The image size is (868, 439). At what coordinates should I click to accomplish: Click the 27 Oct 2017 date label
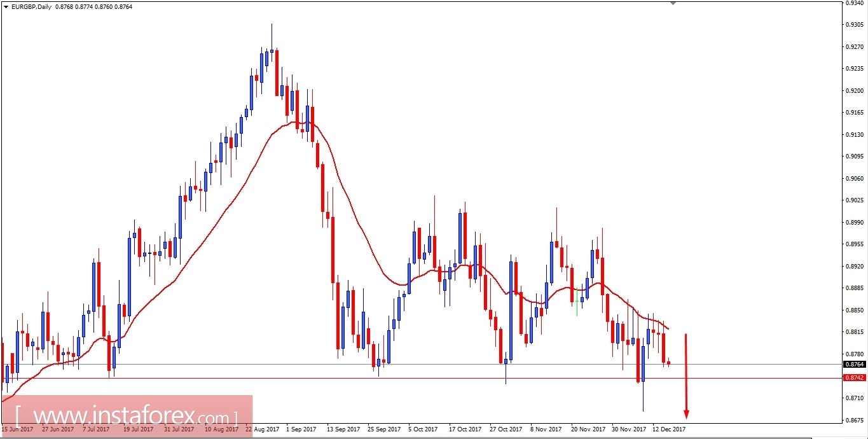506,429
